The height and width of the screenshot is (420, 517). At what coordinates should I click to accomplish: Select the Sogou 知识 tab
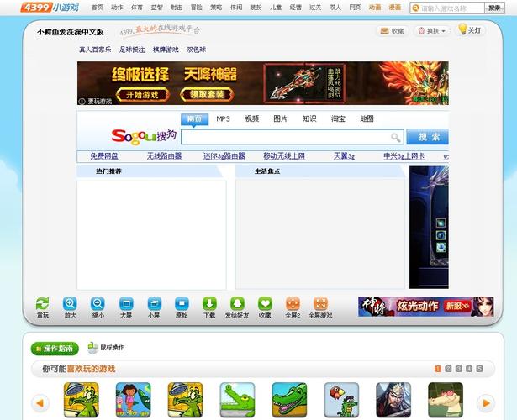coord(309,119)
